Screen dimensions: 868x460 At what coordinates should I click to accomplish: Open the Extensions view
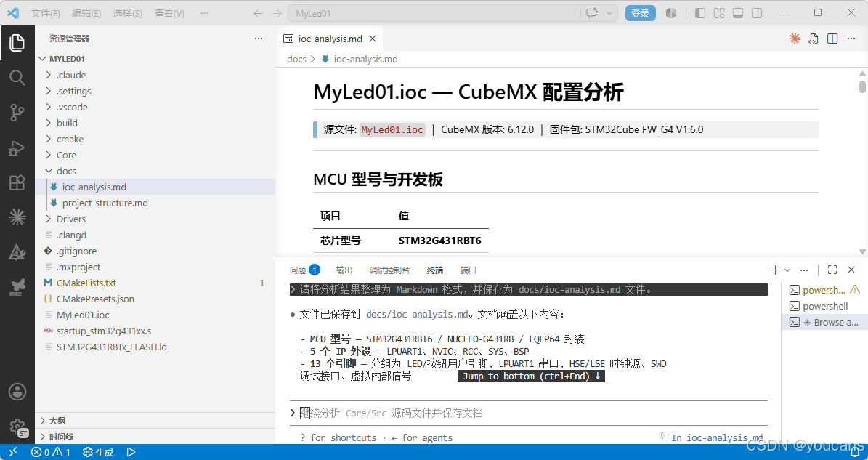coord(17,182)
